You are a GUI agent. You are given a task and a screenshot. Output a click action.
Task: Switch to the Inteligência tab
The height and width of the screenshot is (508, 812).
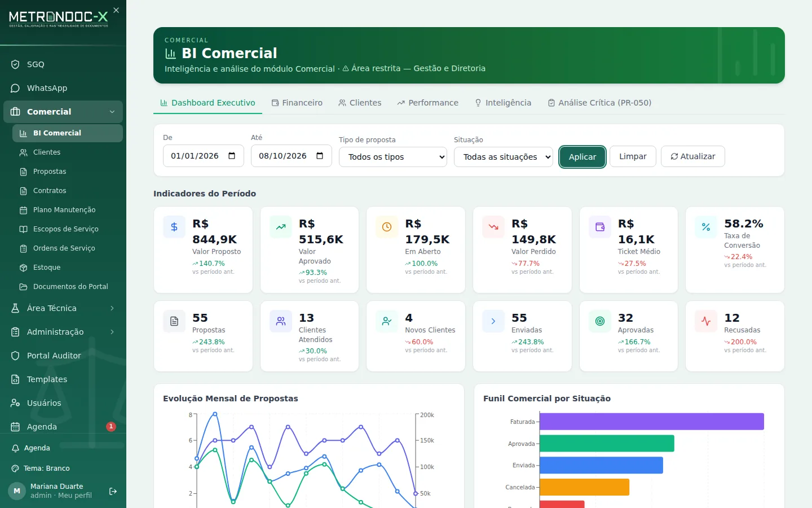[503, 103]
